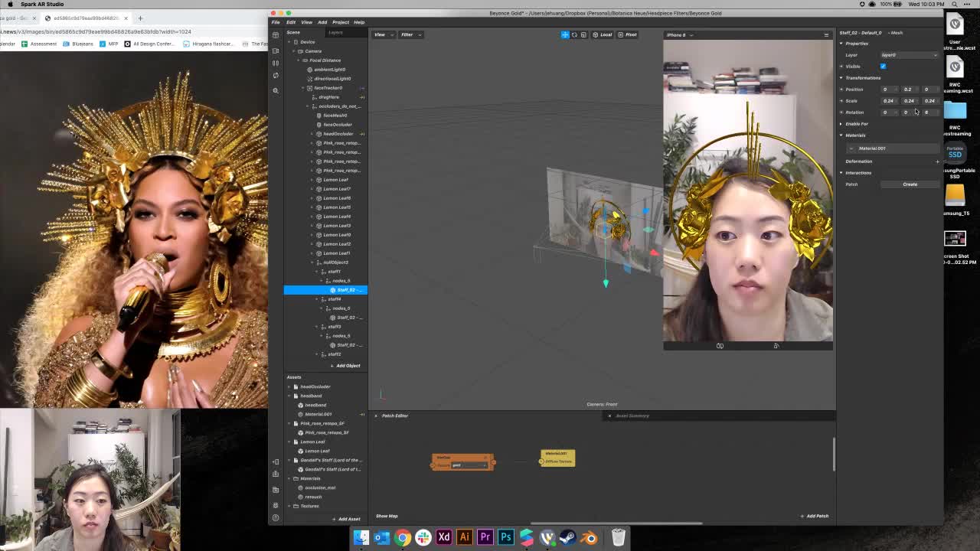Open Blender from the dock
This screenshot has height=551, width=980.
coord(588,537)
